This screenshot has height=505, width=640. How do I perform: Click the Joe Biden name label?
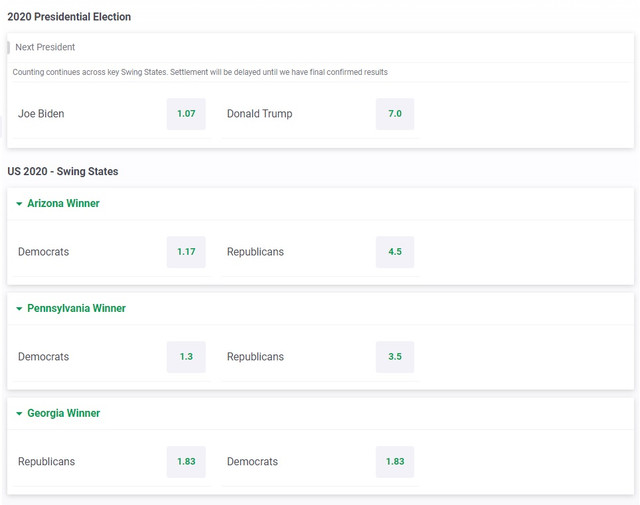pyautogui.click(x=41, y=113)
